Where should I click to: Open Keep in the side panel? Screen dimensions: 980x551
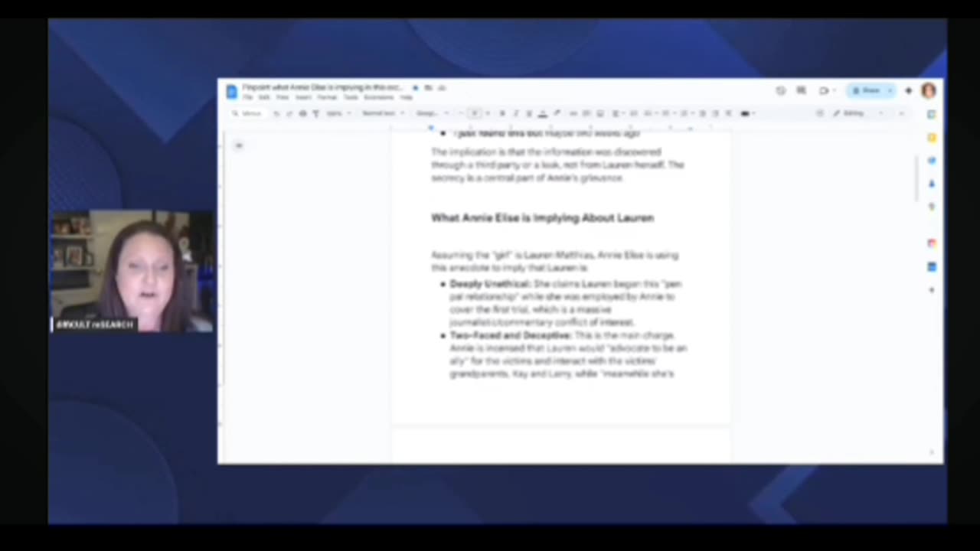[931, 138]
